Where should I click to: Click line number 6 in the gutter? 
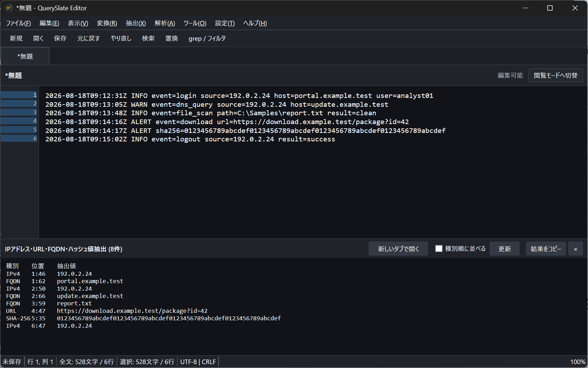35,139
